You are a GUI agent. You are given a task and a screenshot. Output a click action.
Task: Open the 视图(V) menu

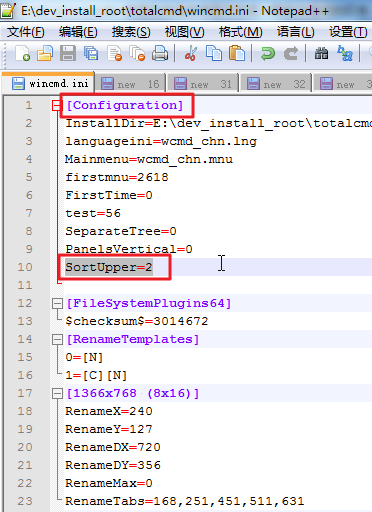pos(184,32)
